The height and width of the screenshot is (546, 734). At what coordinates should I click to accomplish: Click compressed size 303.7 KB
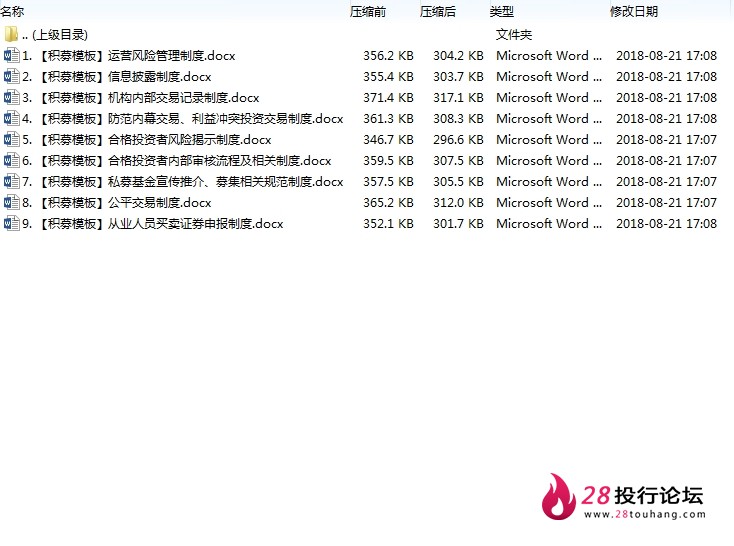pos(458,77)
